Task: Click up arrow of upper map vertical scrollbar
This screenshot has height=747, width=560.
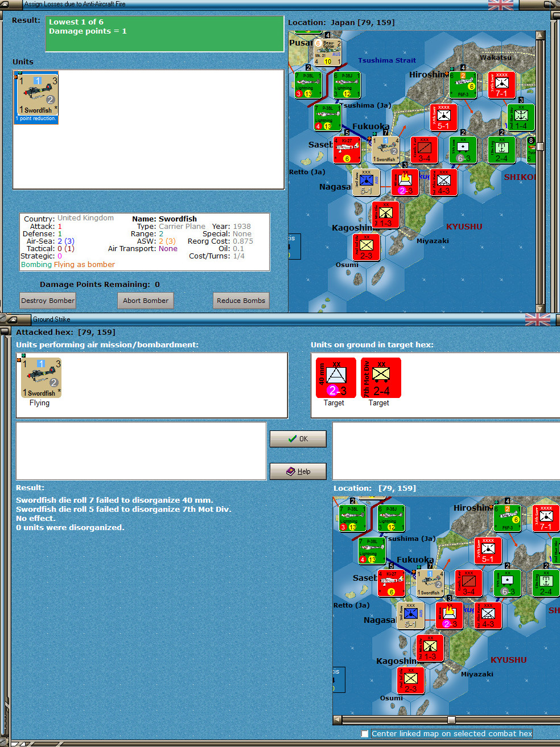Action: [x=541, y=35]
